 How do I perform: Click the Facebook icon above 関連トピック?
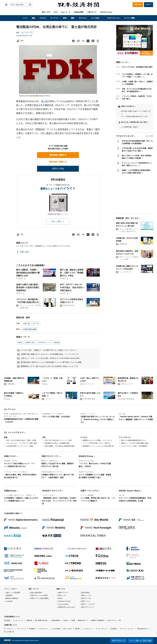click(x=93, y=234)
